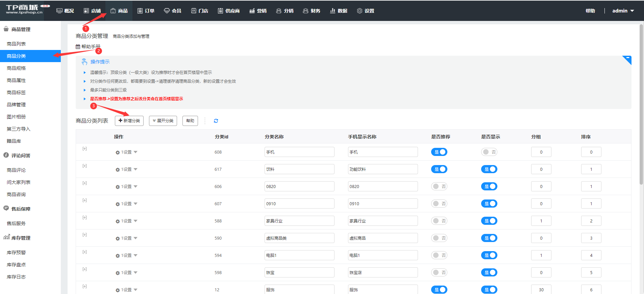This screenshot has height=294, width=644.
Task: Click the 概况 overview icon in top navigation
Action: pyautogui.click(x=59, y=11)
